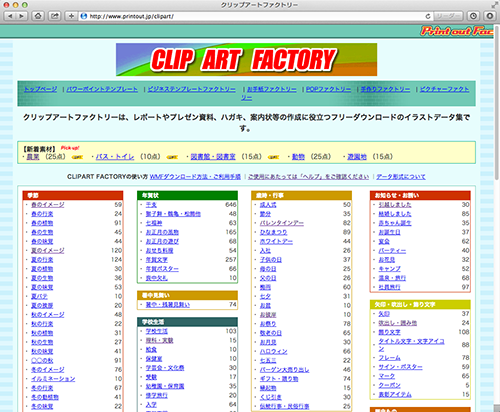The image size is (500, 412).
Task: Click the Print out Factory logo
Action: point(456,31)
